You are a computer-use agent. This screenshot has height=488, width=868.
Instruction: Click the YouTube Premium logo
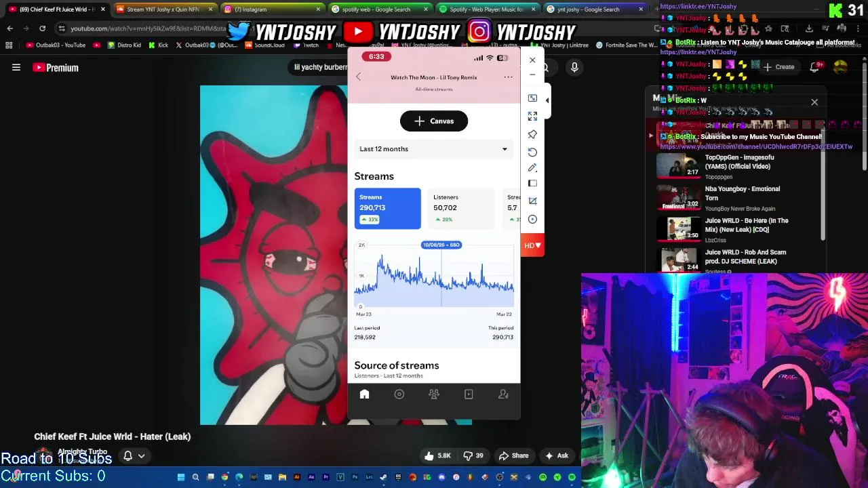56,68
